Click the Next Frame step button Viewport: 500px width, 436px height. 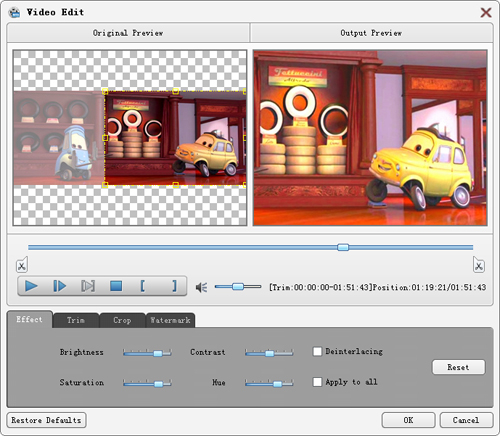click(60, 286)
